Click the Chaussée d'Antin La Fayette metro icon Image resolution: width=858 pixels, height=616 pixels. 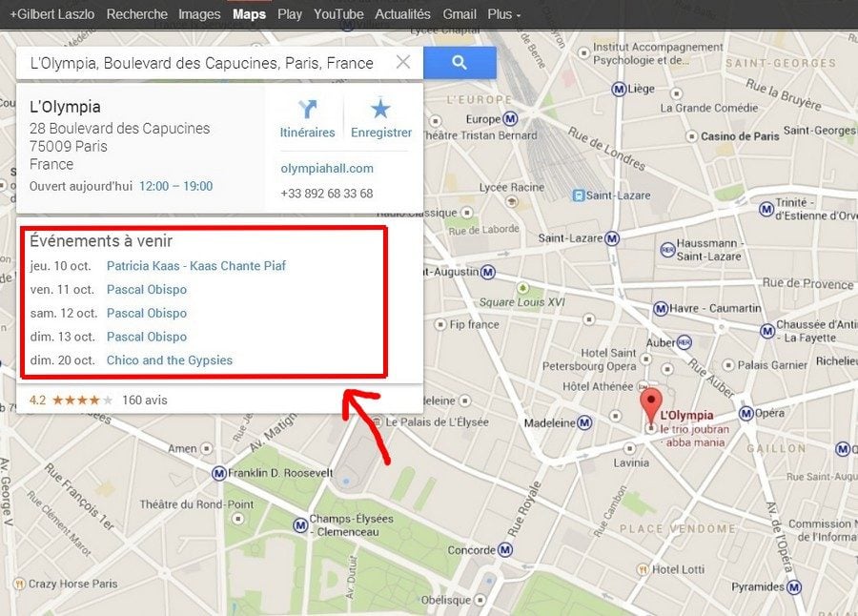[x=767, y=331]
